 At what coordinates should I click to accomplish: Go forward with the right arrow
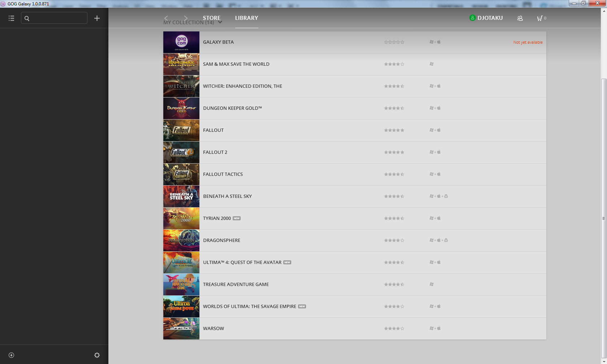click(x=186, y=18)
